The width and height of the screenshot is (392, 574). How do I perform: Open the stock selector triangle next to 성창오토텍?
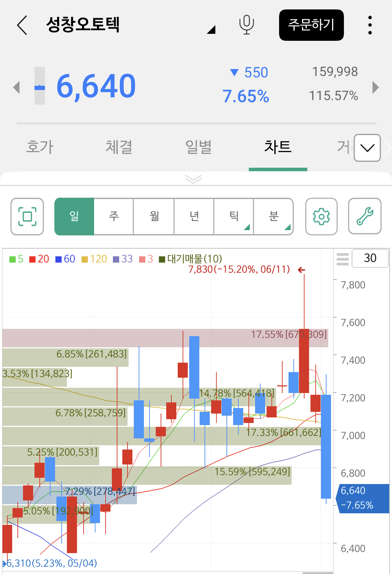211,30
